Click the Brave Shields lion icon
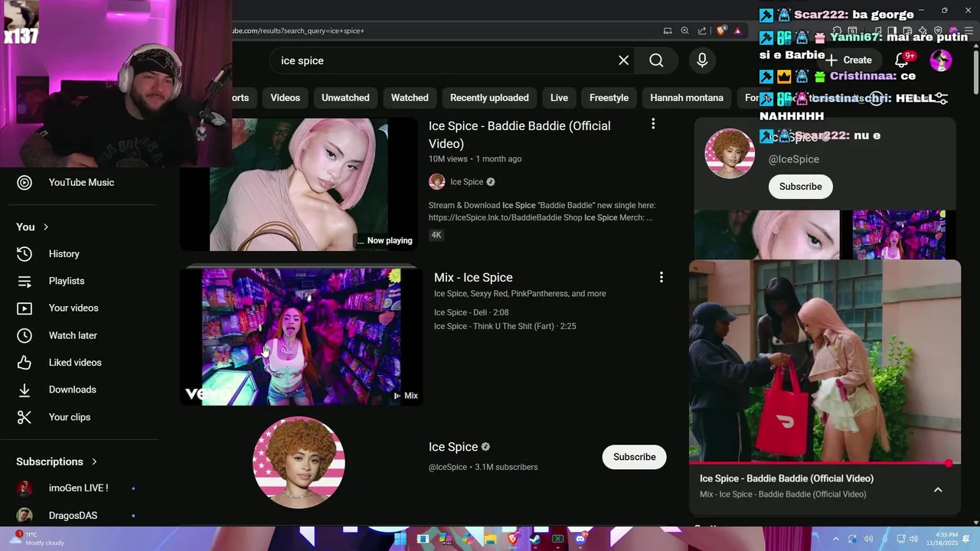This screenshot has height=551, width=980. 720,31
